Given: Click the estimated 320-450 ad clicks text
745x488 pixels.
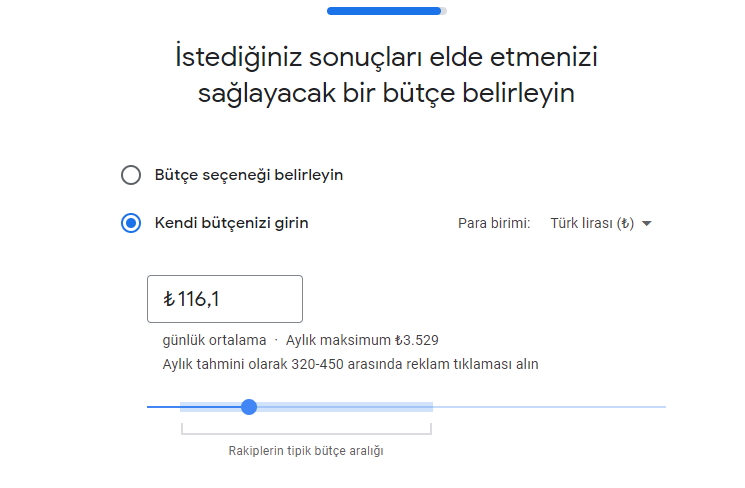Looking at the screenshot, I should click(350, 364).
